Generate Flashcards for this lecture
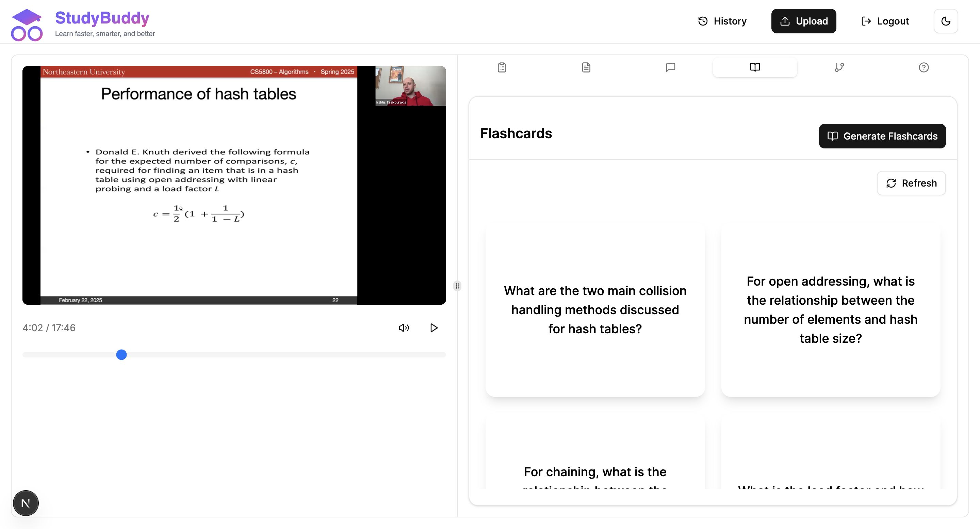The width and height of the screenshot is (980, 529). (882, 136)
